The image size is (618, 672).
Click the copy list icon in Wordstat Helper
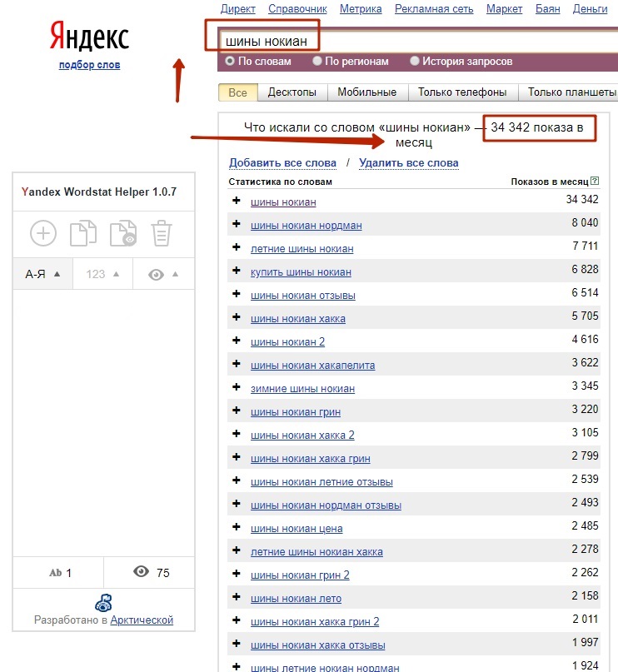click(x=82, y=233)
